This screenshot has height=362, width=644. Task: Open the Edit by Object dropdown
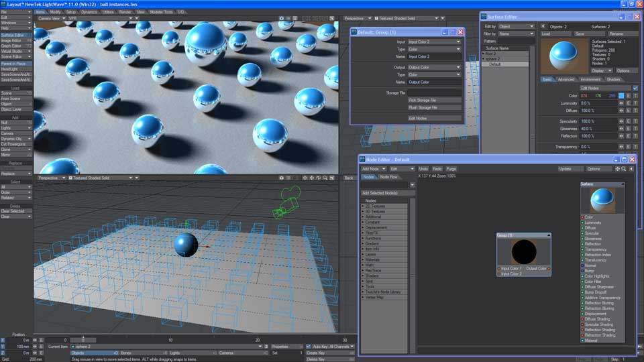pos(515,26)
